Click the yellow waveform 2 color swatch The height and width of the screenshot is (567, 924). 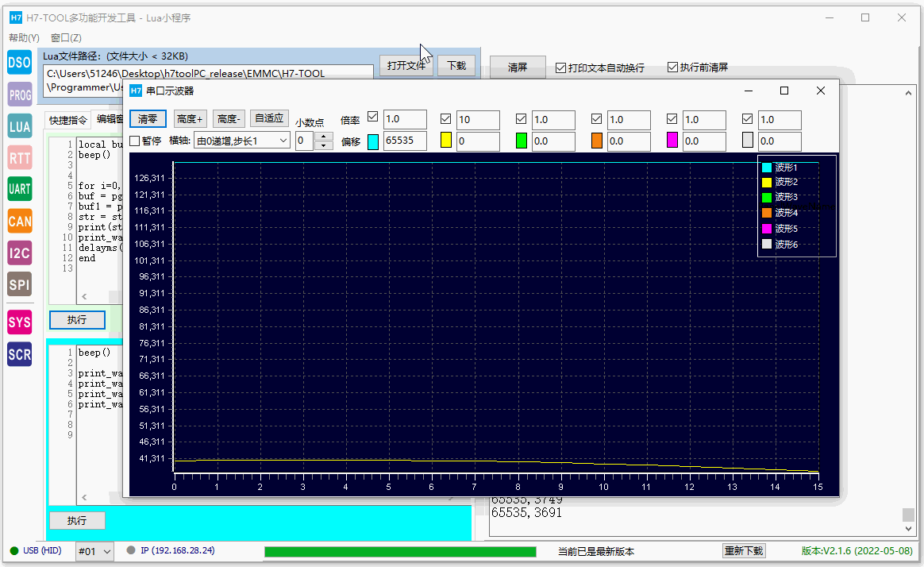point(446,141)
